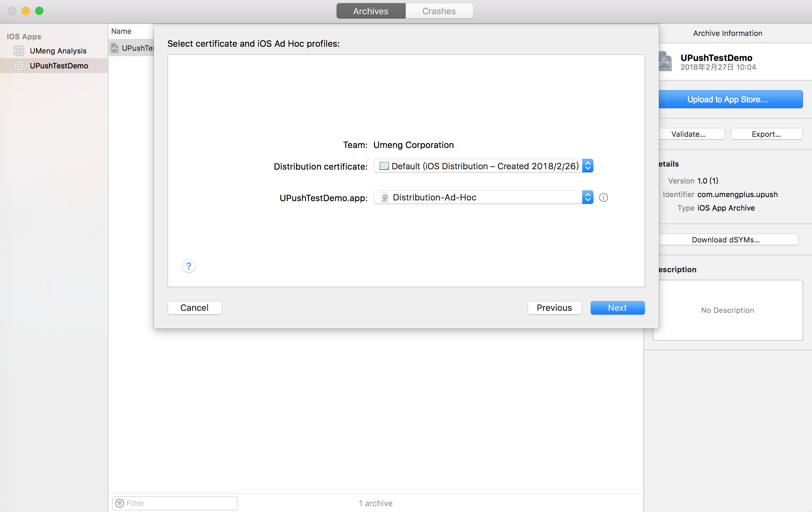Switch to the Crashes tab

[x=439, y=11]
